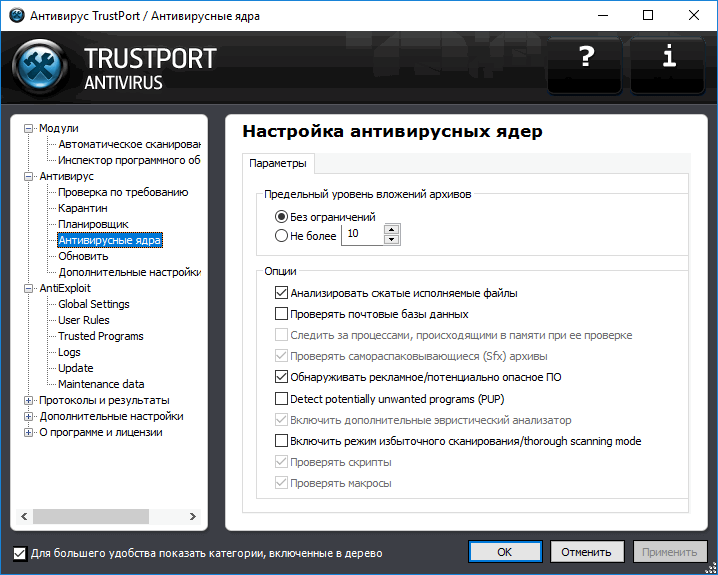Open 'Автоматическое сканирование' tree item
718x575 pixels.
click(129, 144)
